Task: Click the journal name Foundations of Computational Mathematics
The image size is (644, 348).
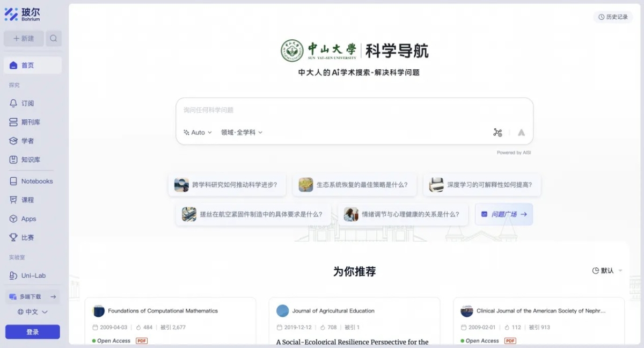Action: [x=163, y=311]
